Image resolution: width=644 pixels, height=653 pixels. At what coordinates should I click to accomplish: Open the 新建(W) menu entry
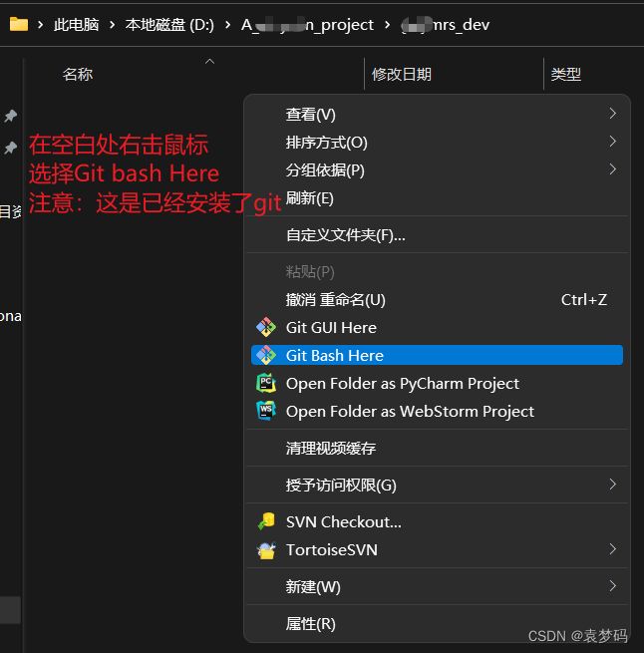pos(437,586)
